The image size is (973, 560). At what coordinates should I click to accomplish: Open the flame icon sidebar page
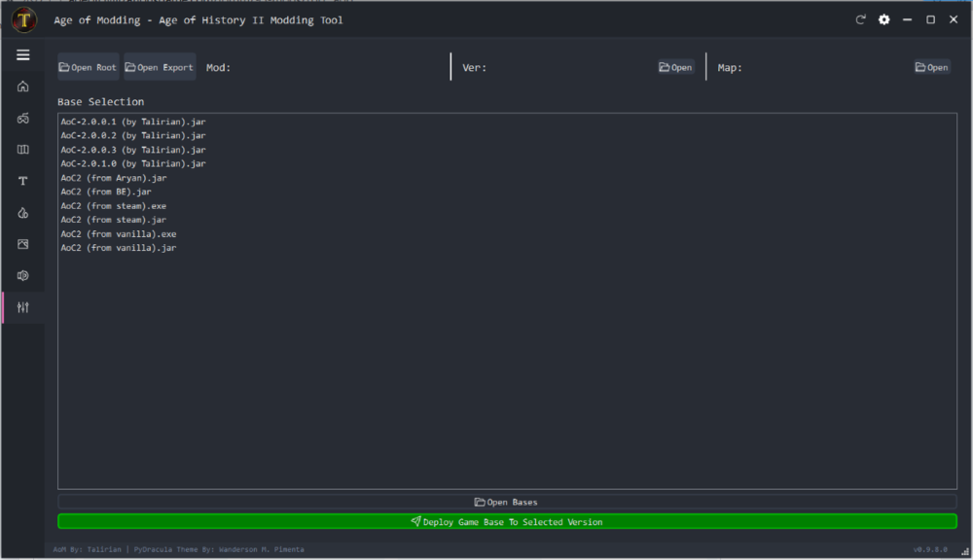pyautogui.click(x=23, y=213)
